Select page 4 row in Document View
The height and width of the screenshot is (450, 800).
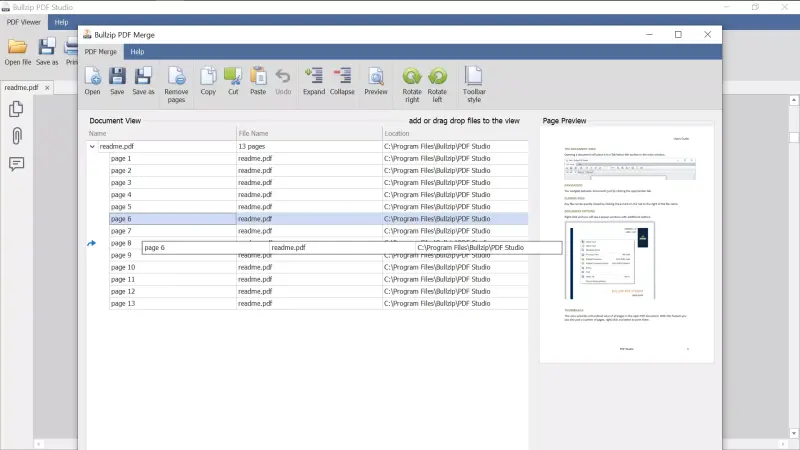(319, 195)
